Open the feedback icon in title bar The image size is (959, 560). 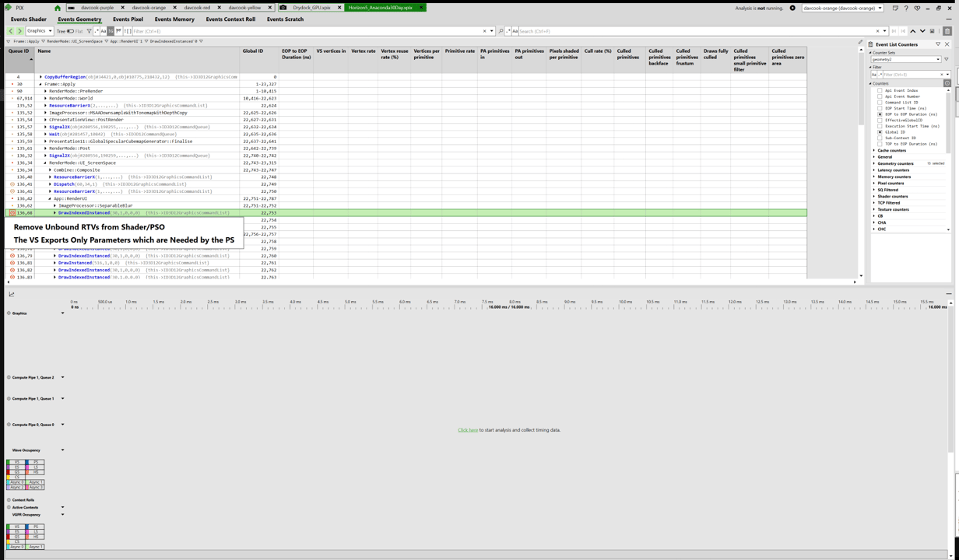point(895,8)
